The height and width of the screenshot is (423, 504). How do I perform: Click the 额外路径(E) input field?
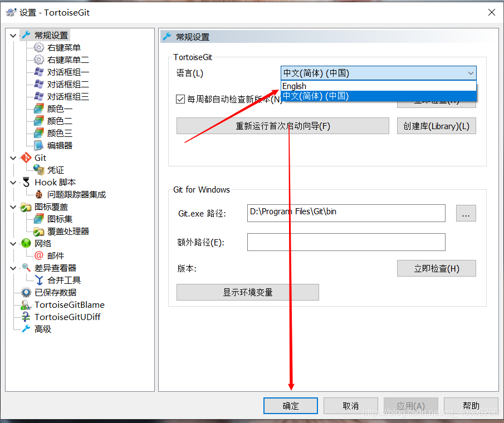tap(346, 242)
